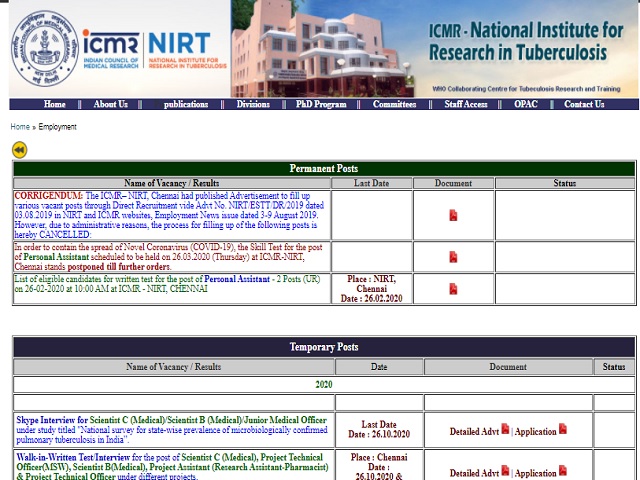This screenshot has width=640, height=480.
Task: Open the publications menu
Action: 186,104
